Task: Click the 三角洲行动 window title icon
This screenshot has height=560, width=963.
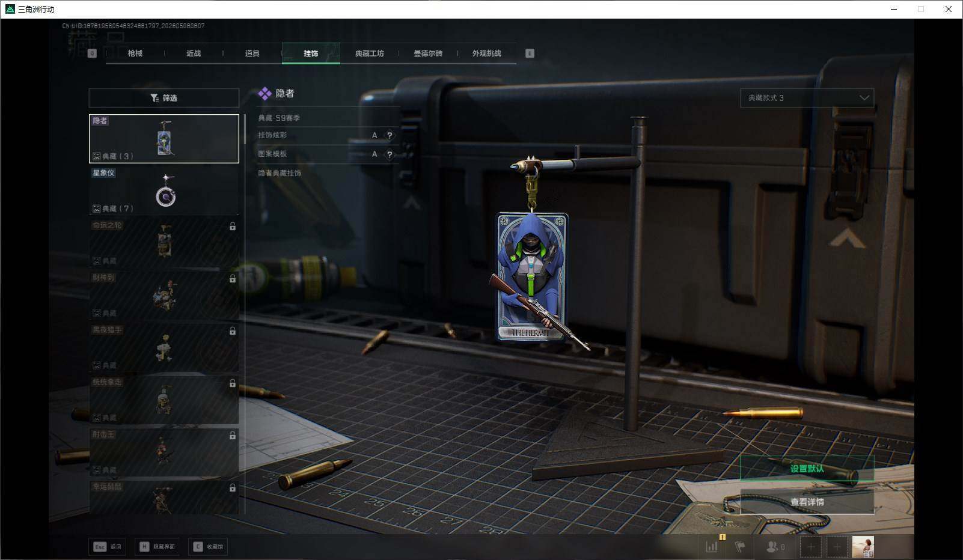Action: coord(10,9)
